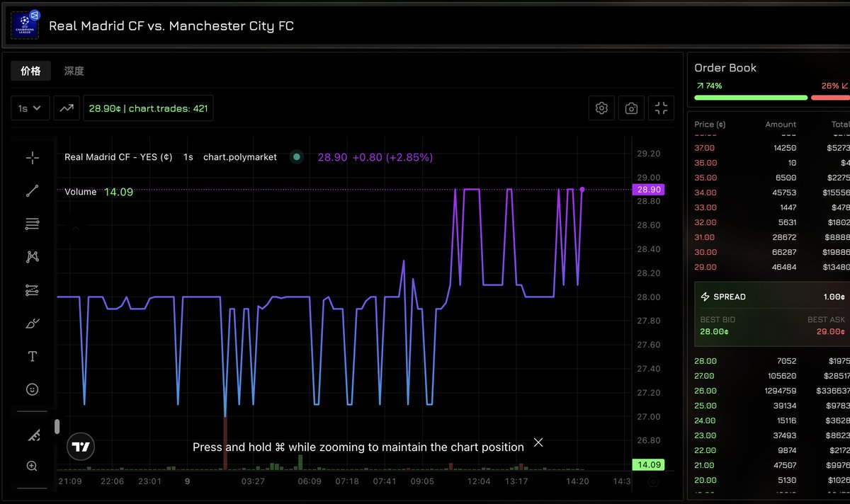850x504 pixels.
Task: Switch to the 价格 tab
Action: click(x=30, y=71)
